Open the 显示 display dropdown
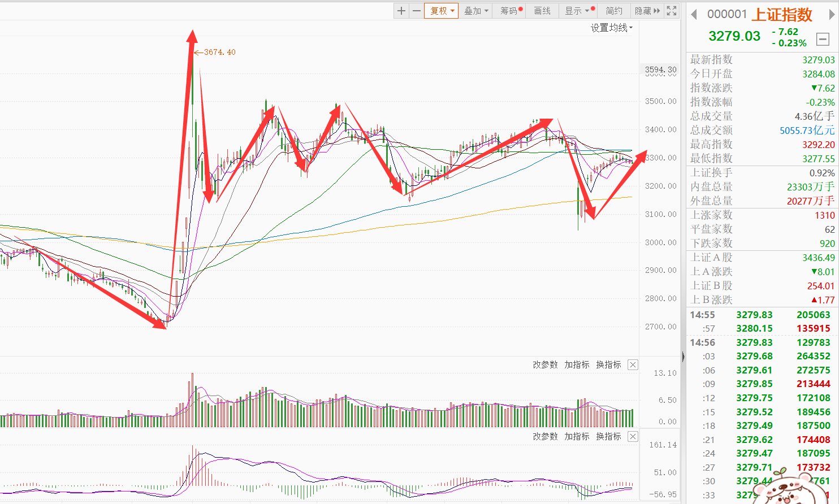The width and height of the screenshot is (839, 504). (579, 11)
